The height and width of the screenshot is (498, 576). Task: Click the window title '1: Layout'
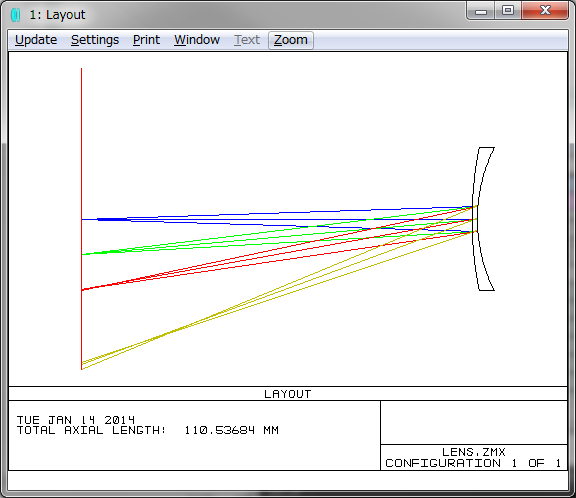[x=57, y=15]
